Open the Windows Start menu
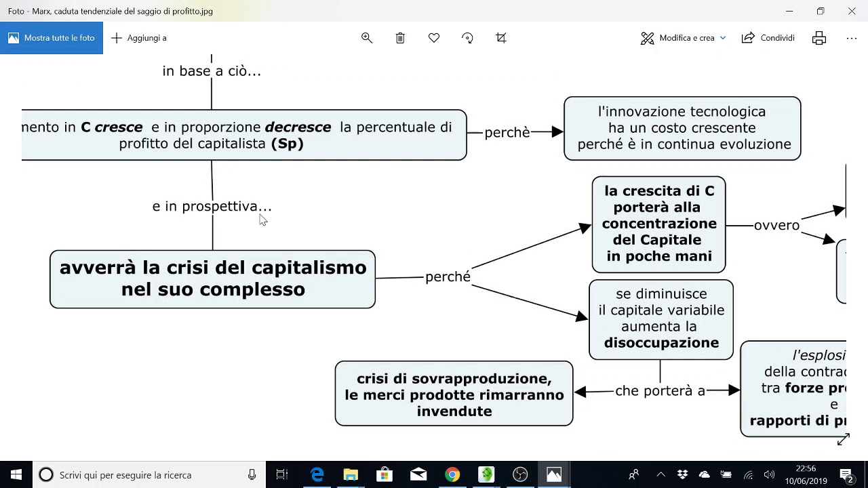Screen dimensions: 868x488 coord(16,474)
